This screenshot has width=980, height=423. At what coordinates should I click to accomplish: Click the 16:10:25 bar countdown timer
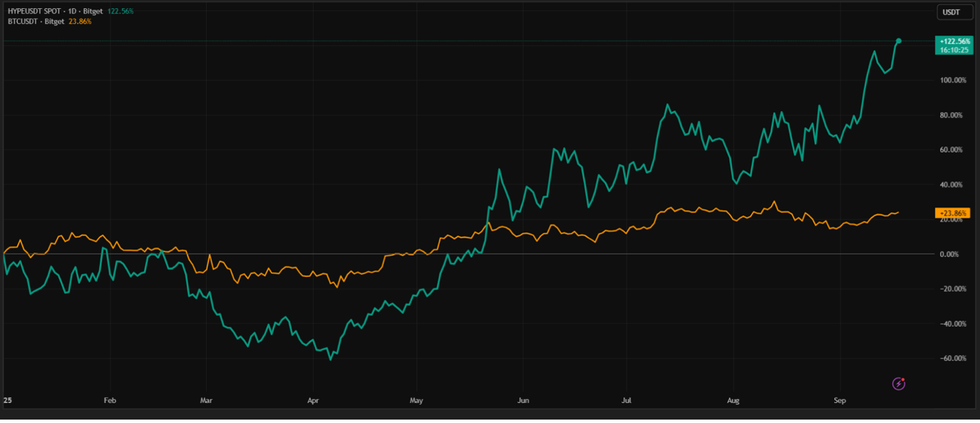click(953, 50)
